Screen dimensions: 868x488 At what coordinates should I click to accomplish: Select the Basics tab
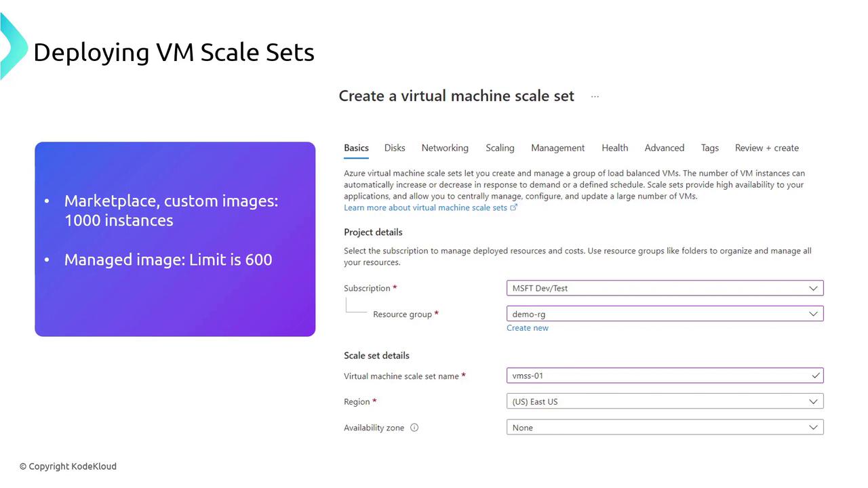pos(356,148)
